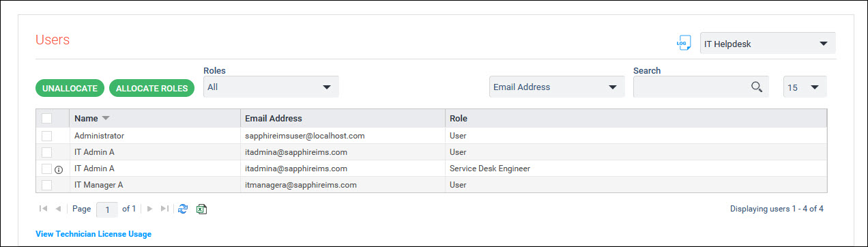This screenshot has height=247, width=868.
Task: Click the UNALLOCATE button
Action: (70, 88)
